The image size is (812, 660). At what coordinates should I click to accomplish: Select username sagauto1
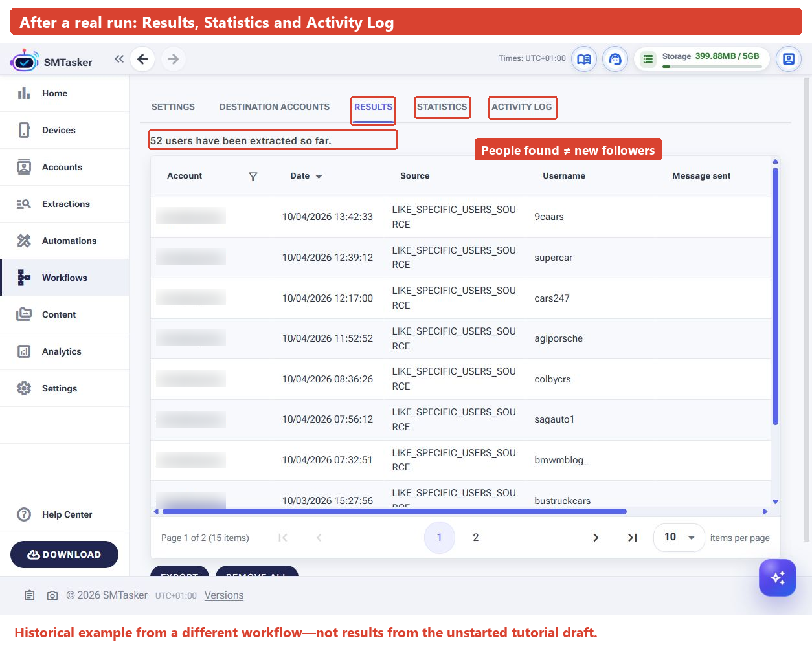coord(554,419)
